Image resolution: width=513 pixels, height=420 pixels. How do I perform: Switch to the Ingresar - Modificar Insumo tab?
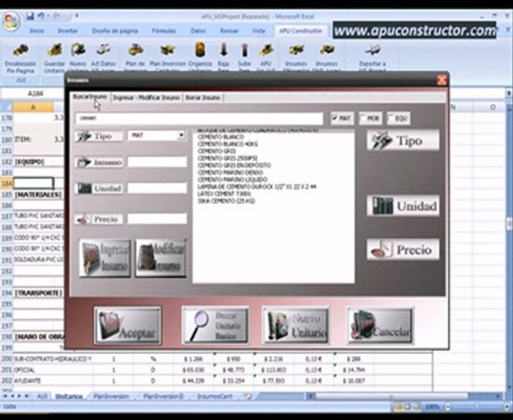pos(146,97)
